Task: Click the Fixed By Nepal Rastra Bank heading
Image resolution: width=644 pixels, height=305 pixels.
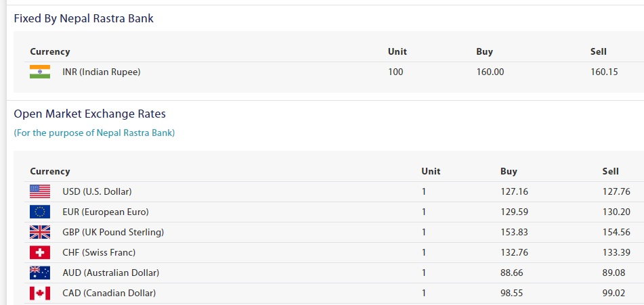Action: point(83,18)
